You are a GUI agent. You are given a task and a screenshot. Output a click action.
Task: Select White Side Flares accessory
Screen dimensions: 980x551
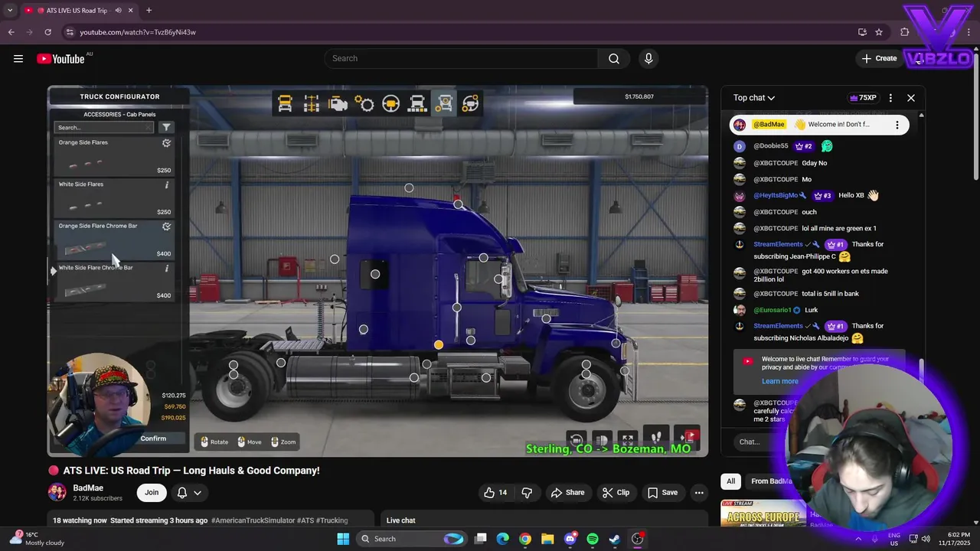pos(115,199)
